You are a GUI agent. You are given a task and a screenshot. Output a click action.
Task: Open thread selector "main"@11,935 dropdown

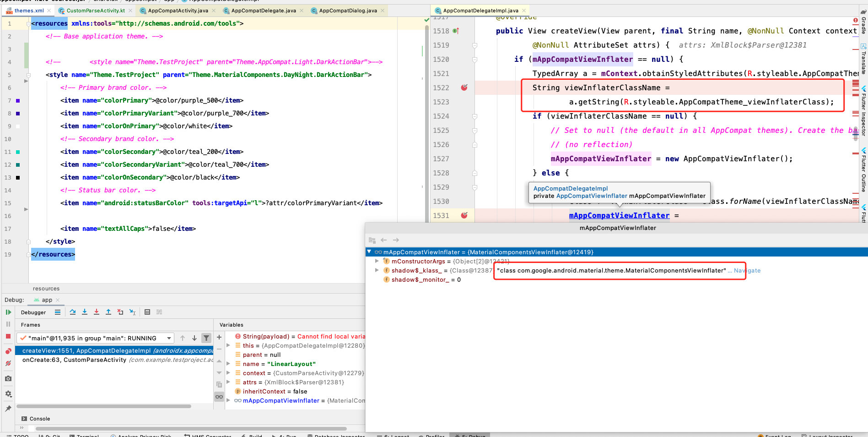click(95, 338)
